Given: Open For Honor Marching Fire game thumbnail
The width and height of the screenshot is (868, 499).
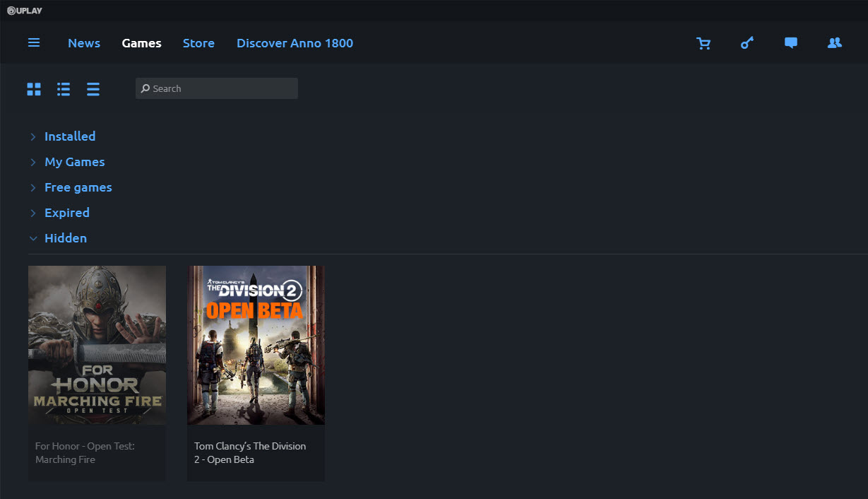Looking at the screenshot, I should click(97, 344).
